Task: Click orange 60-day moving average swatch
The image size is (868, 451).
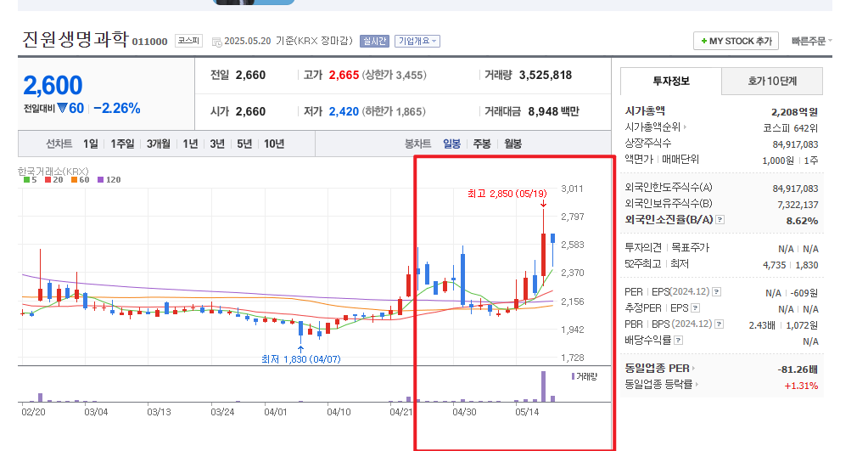Action: (x=74, y=180)
